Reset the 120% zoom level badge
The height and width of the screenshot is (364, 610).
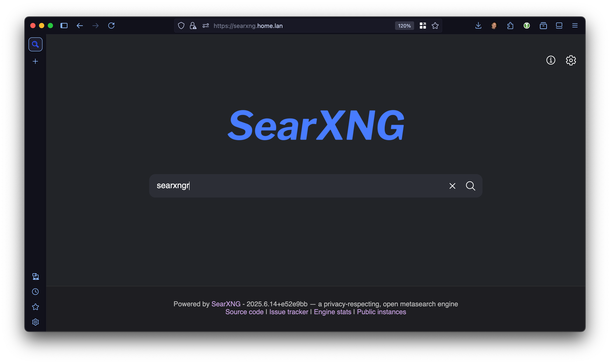point(404,26)
